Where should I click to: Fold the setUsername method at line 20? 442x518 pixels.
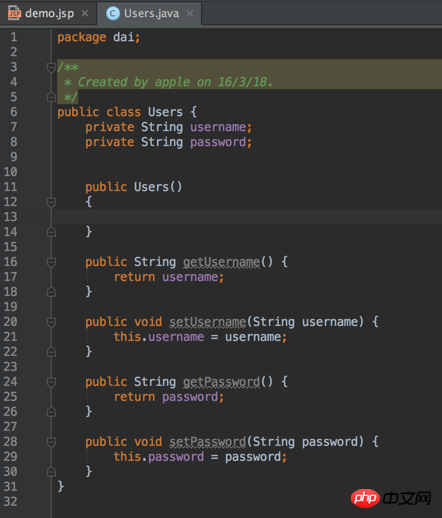(51, 322)
